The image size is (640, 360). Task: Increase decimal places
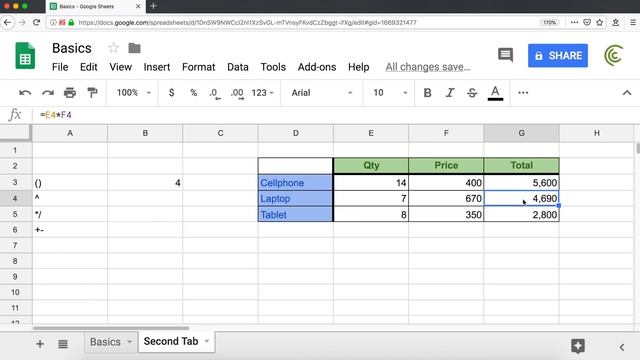237,93
